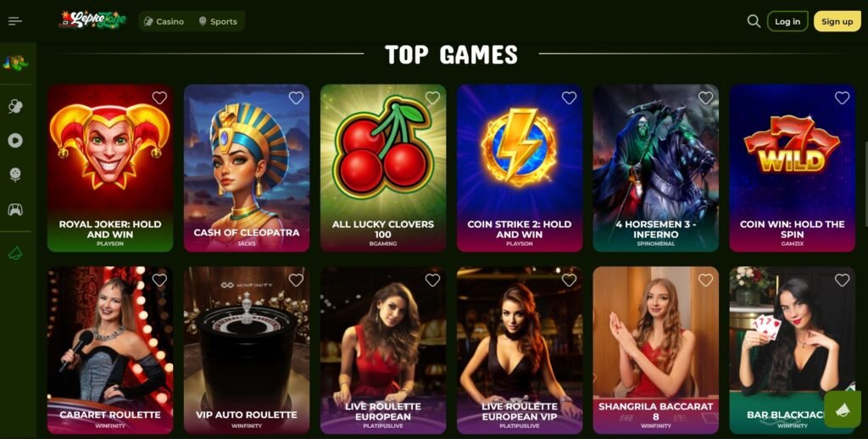This screenshot has height=439, width=868.
Task: Open the live chat support widget
Action: (842, 409)
